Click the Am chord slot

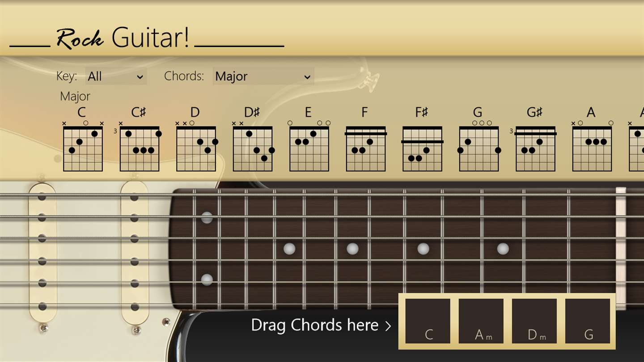(481, 321)
